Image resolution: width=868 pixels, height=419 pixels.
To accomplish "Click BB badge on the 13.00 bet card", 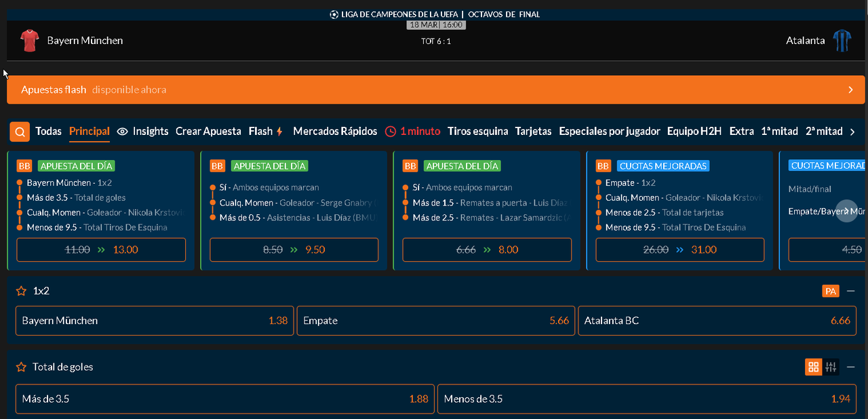I will [24, 165].
